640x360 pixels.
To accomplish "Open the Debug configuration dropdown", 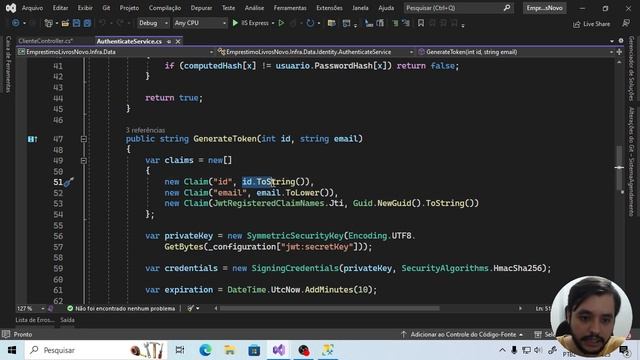I will (153, 23).
